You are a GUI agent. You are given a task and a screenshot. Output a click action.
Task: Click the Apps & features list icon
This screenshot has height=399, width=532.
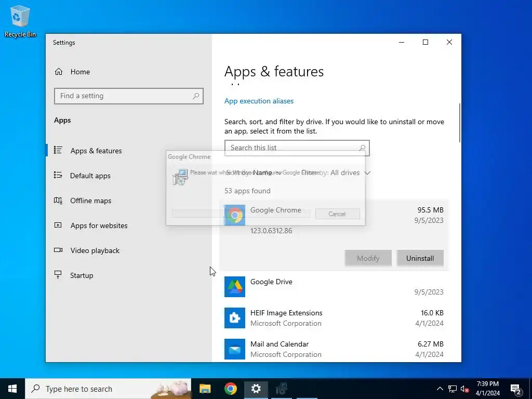click(x=58, y=150)
